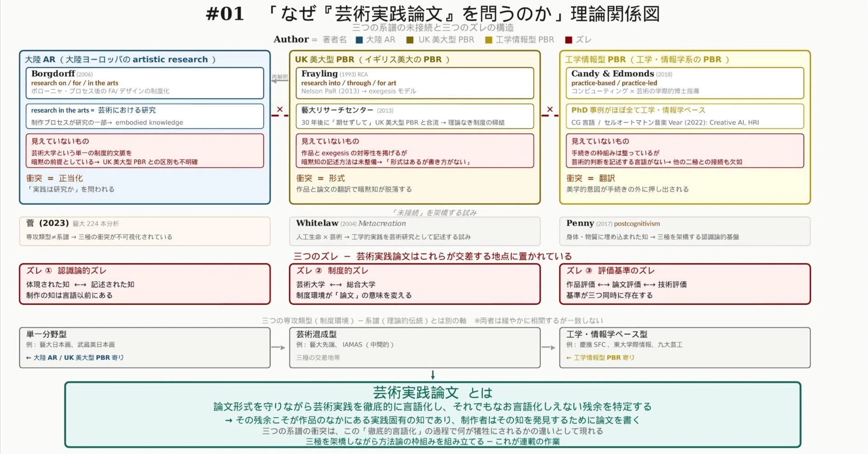
Task: Click the 単一分野型 box
Action: pos(145,348)
